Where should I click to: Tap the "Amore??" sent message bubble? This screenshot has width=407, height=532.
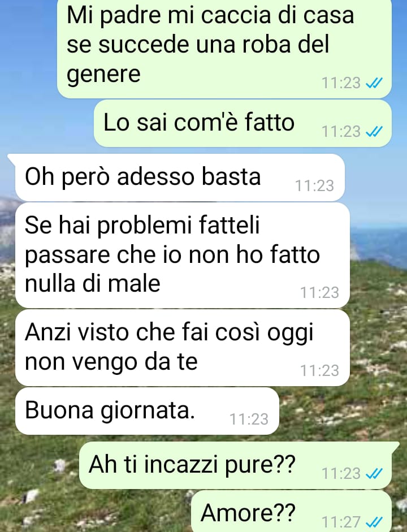292,511
